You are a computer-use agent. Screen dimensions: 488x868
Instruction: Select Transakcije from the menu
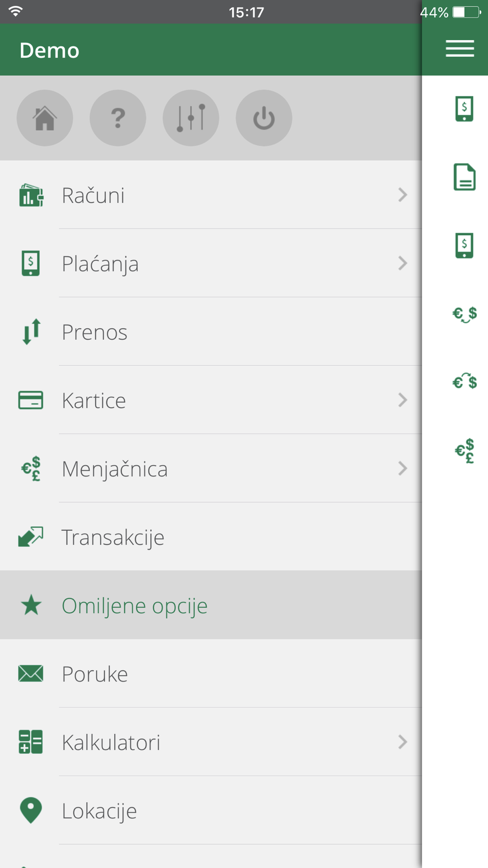[x=113, y=537]
